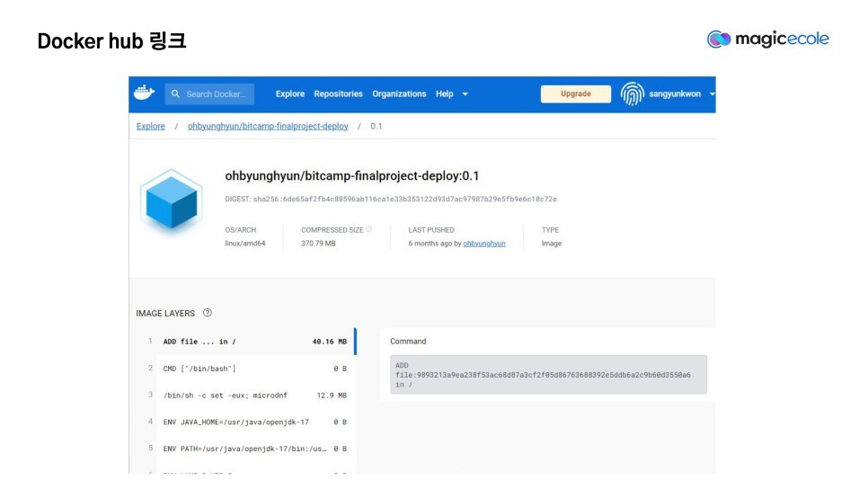Image resolution: width=868 pixels, height=489 pixels.
Task: Open Organizations in the navigation bar
Action: tap(399, 94)
